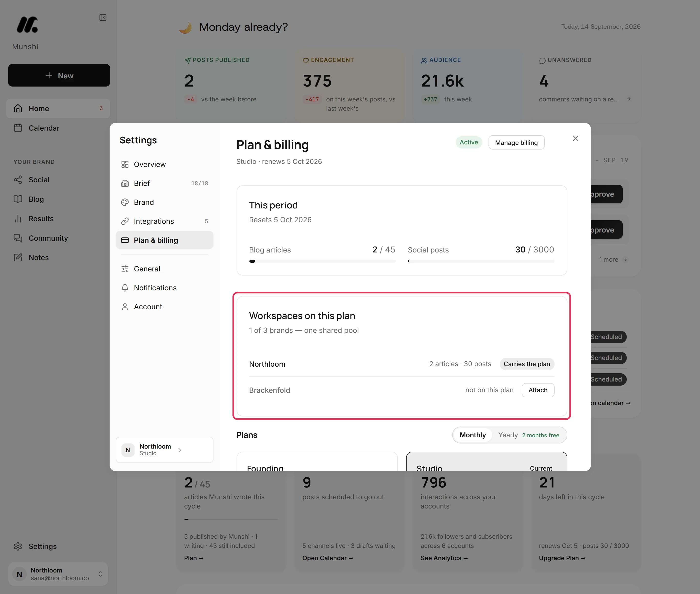Viewport: 700px width, 594px height.
Task: Click the Social posts usage progress bar
Action: pos(481,261)
